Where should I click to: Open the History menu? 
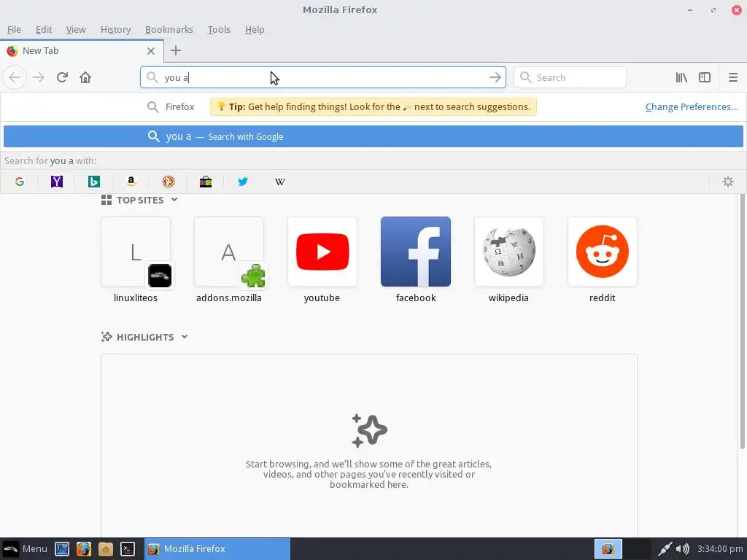pyautogui.click(x=115, y=29)
